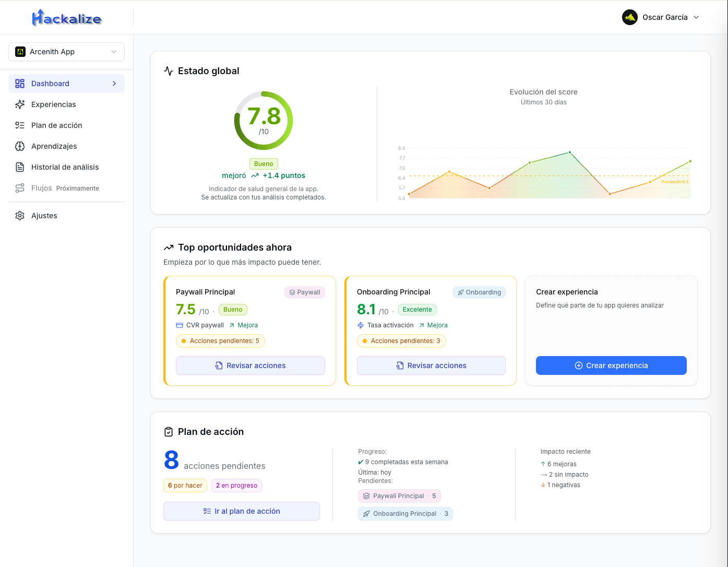Screen dimensions: 728x567
Task: Open the Onboarding Principal card title
Action: coord(393,292)
